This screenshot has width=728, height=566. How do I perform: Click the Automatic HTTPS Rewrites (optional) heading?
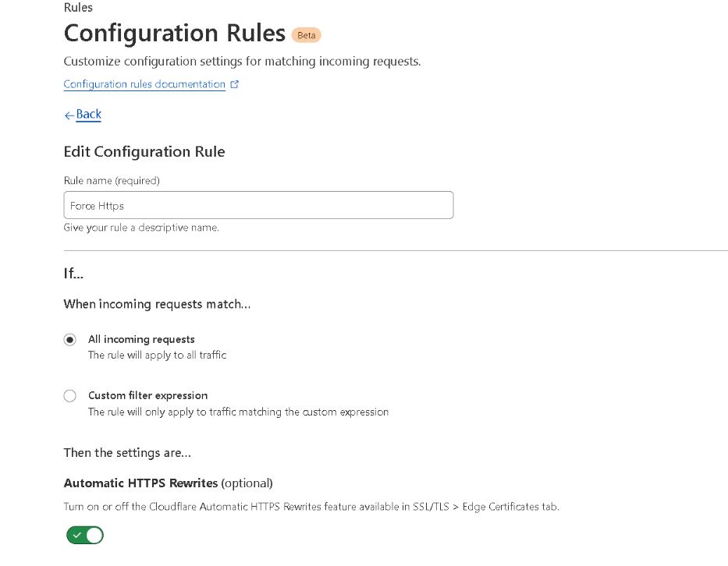[x=168, y=483]
